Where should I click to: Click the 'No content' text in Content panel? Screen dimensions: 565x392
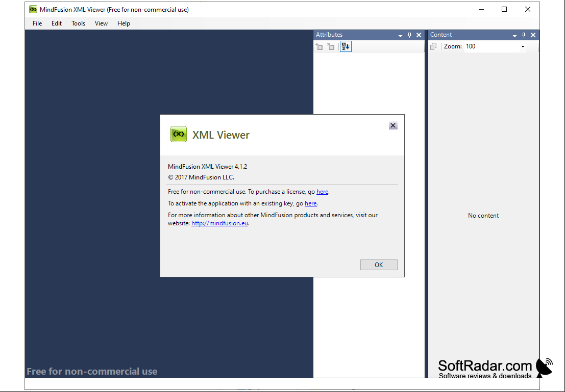pyautogui.click(x=483, y=216)
